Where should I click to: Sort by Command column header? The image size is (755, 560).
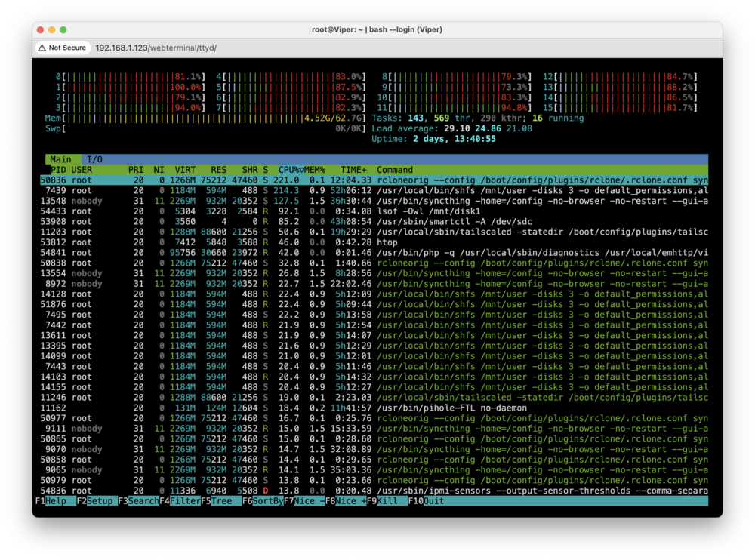(394, 170)
